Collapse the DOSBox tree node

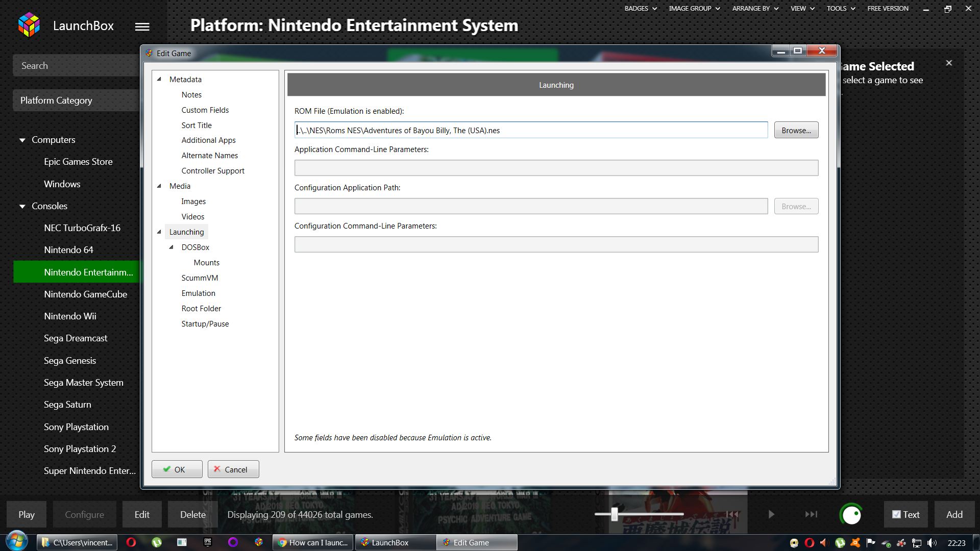tap(171, 247)
